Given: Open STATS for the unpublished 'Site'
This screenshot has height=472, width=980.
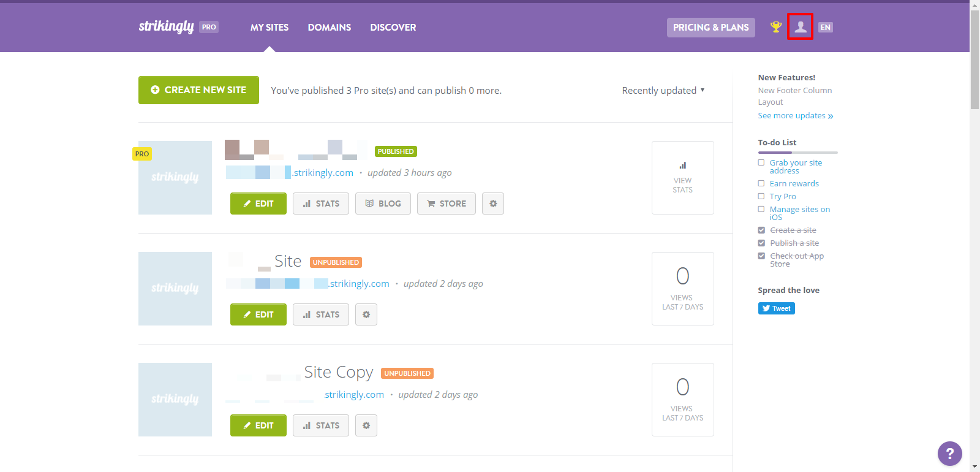Looking at the screenshot, I should pos(321,314).
